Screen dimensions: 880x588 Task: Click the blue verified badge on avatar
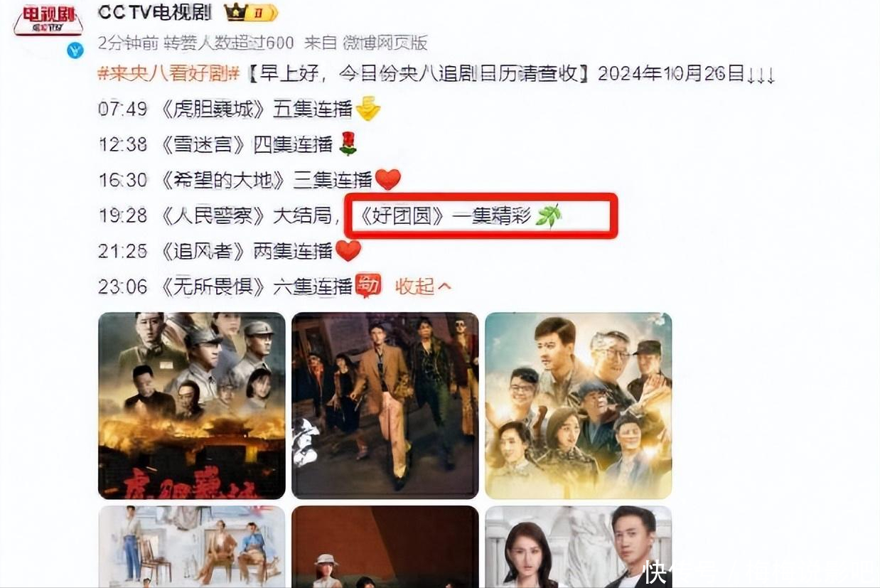pyautogui.click(x=75, y=50)
